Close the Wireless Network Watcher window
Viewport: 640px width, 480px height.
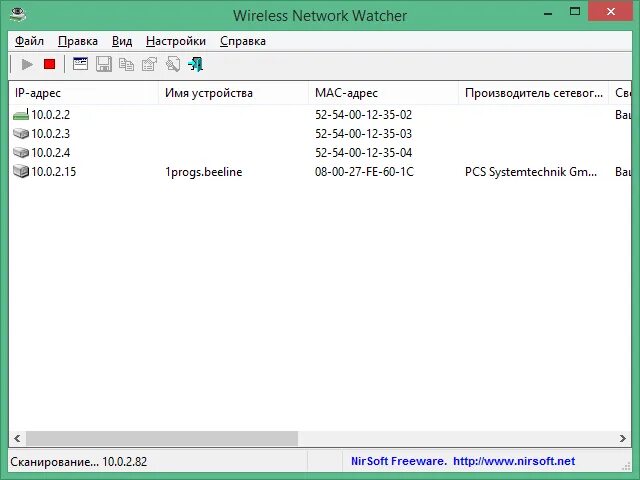611,12
